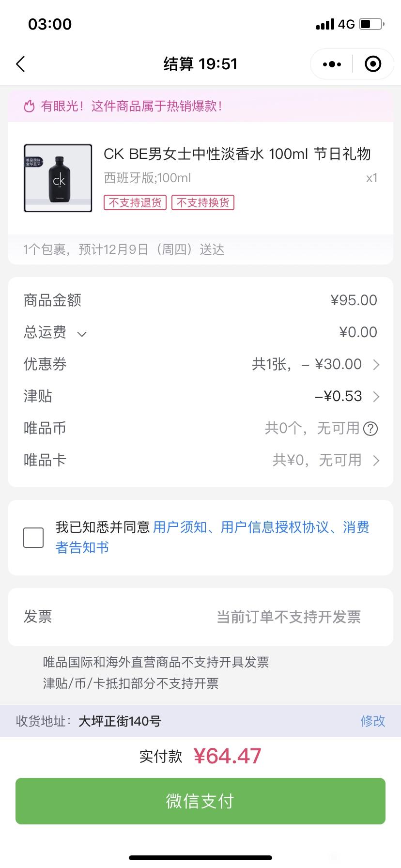Open the CK BE perfume product title
Screen dimensions: 401x868
[237, 154]
